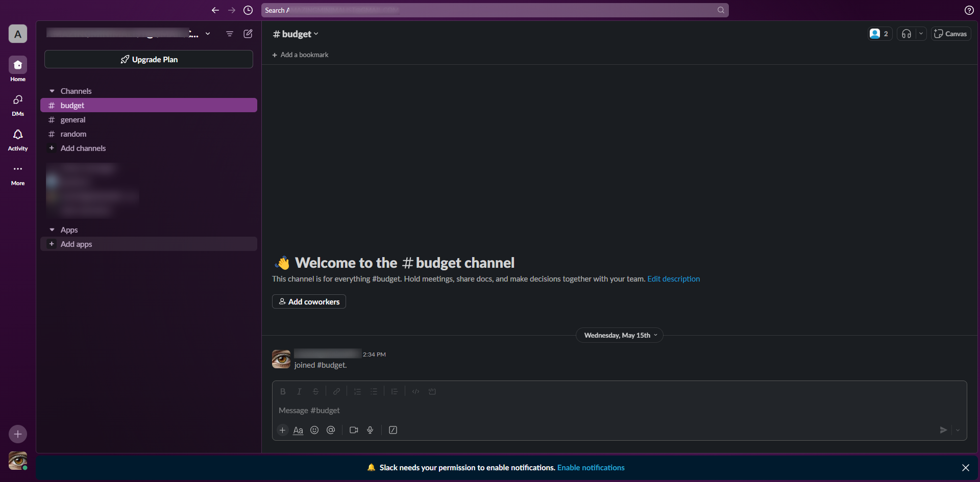Viewport: 980px width, 482px height.
Task: Click the Edit description link
Action: click(x=674, y=279)
